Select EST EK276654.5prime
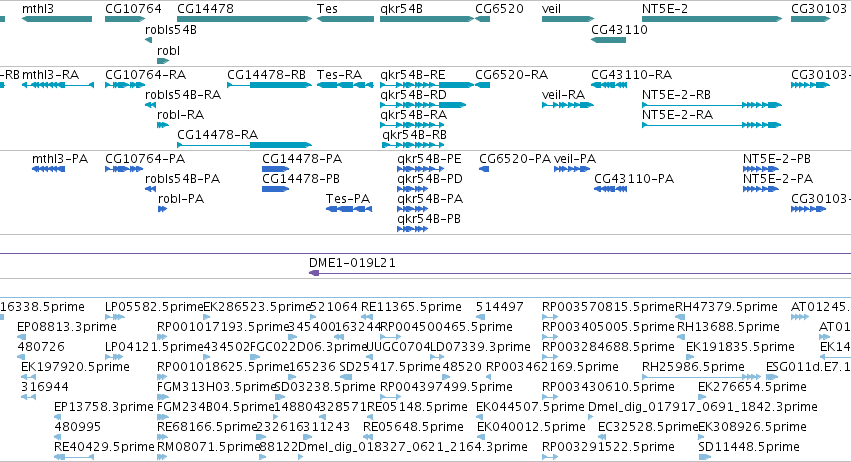 point(703,397)
